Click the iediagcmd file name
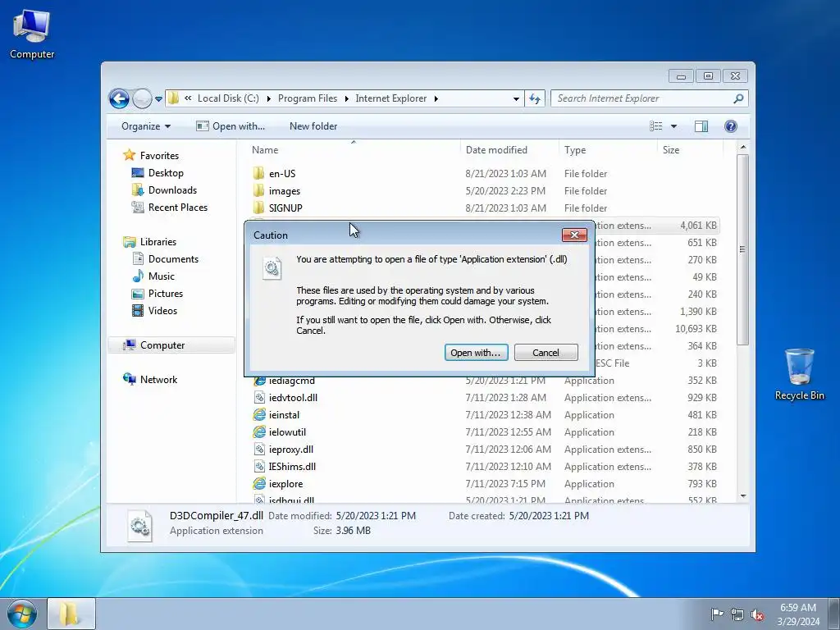 tap(291, 381)
